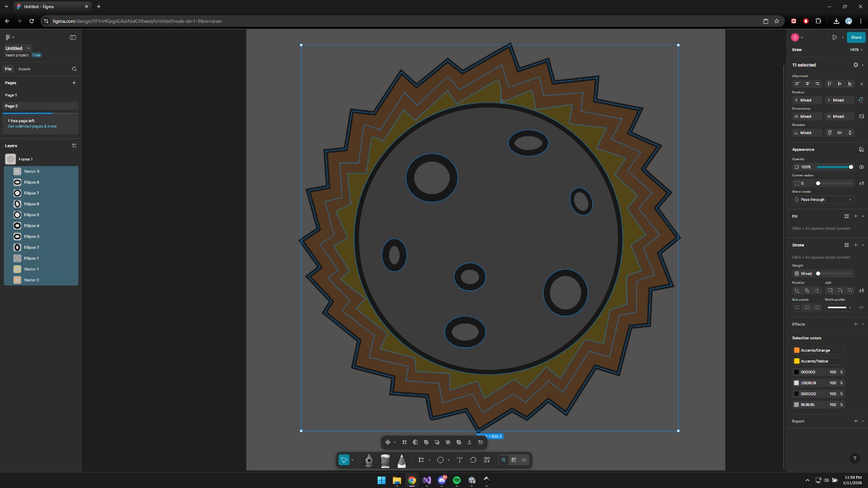868x488 pixels.
Task: Click the Get unlimited pages & more link
Action: point(32,126)
